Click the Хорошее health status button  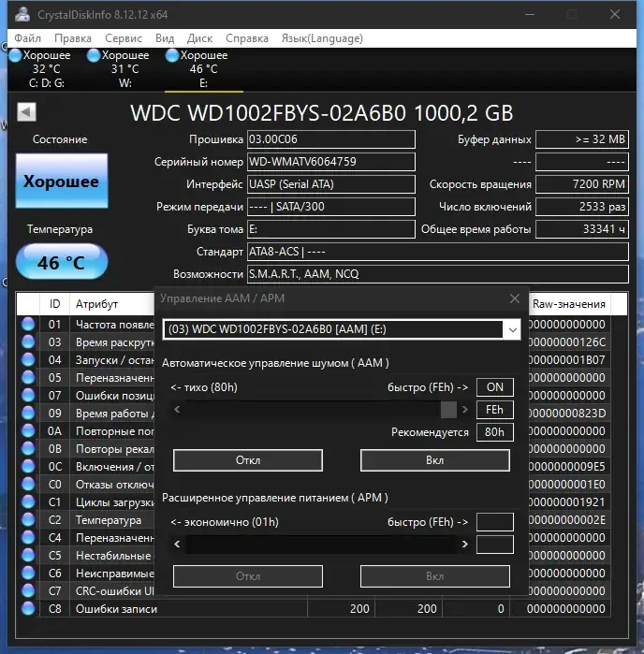[62, 181]
